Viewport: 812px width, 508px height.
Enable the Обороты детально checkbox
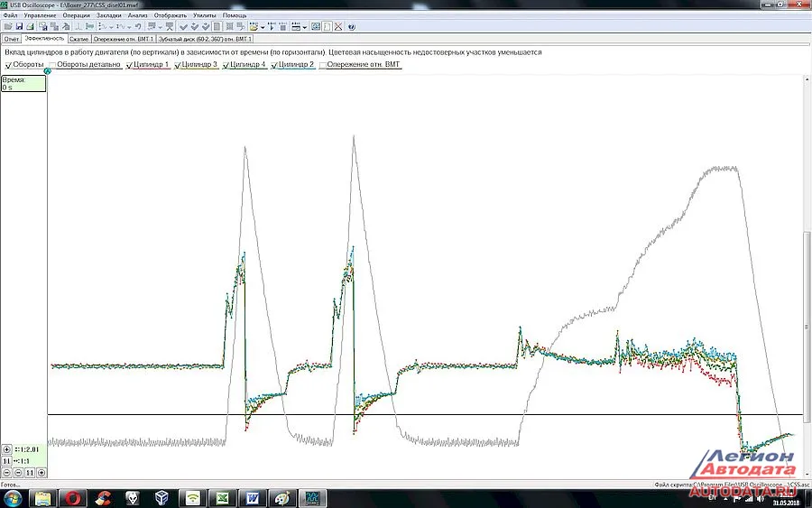pyautogui.click(x=52, y=65)
